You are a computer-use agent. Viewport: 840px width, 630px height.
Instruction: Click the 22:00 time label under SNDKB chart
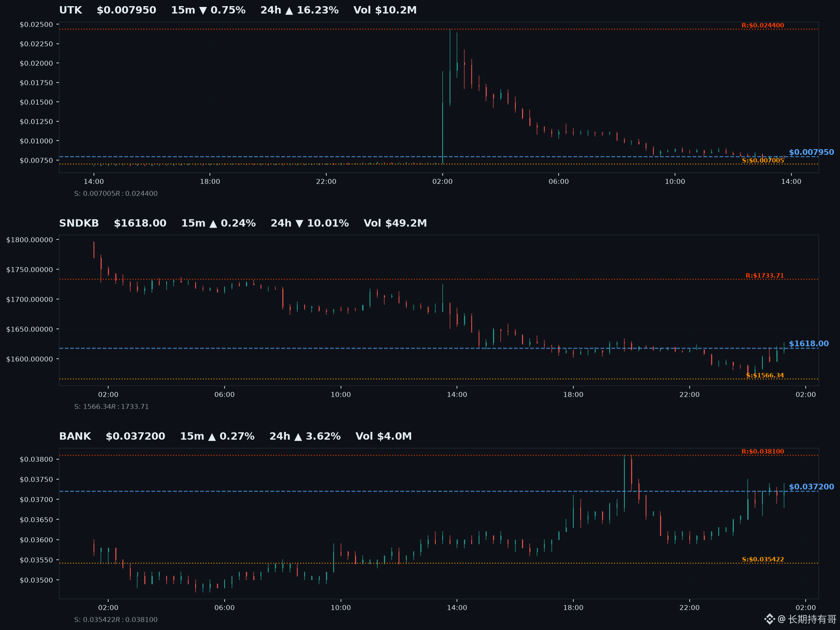[x=689, y=395]
